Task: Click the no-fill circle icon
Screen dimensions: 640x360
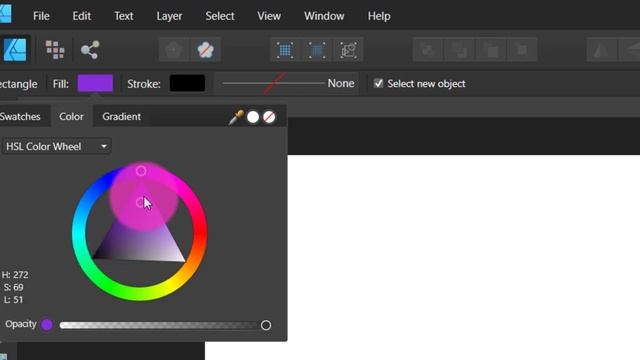Action: tap(269, 117)
